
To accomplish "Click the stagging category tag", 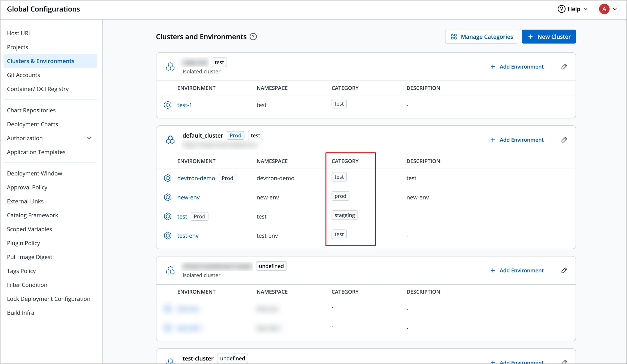I will 345,215.
